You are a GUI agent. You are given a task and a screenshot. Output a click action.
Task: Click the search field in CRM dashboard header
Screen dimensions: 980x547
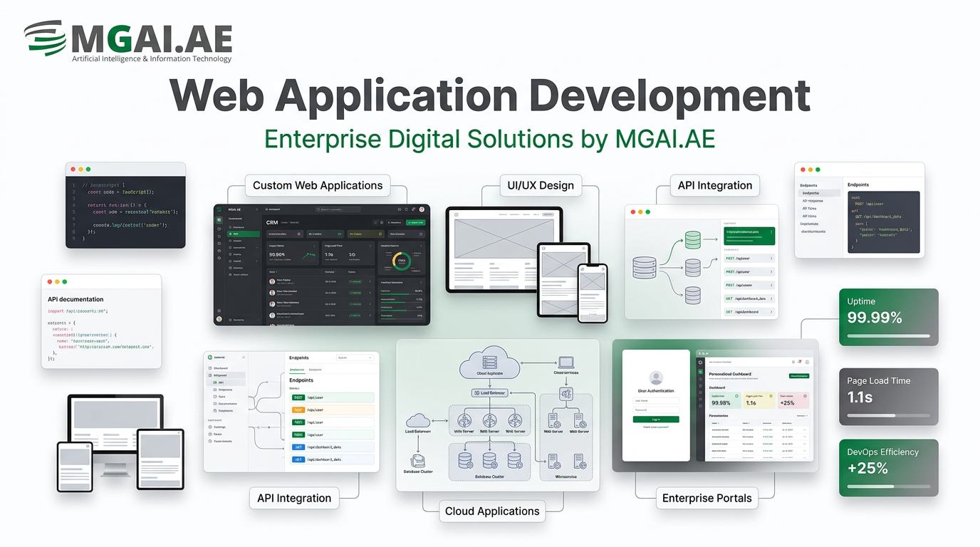click(338, 209)
